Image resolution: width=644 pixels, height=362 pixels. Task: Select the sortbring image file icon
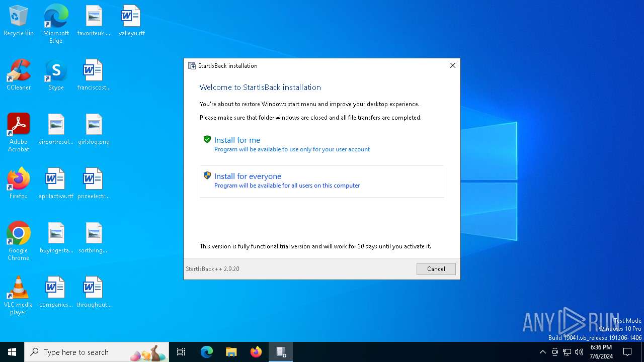(x=94, y=238)
